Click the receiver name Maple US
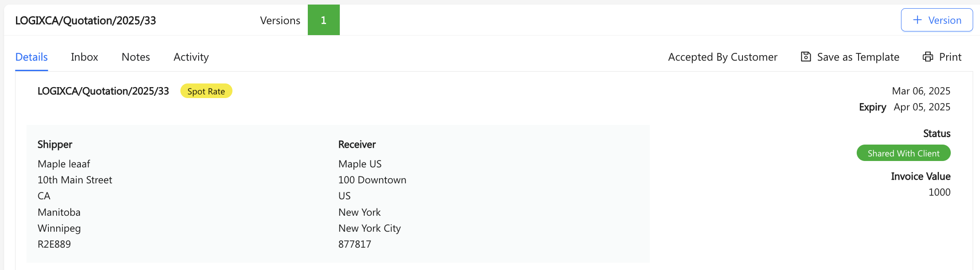This screenshot has width=980, height=270. [360, 164]
